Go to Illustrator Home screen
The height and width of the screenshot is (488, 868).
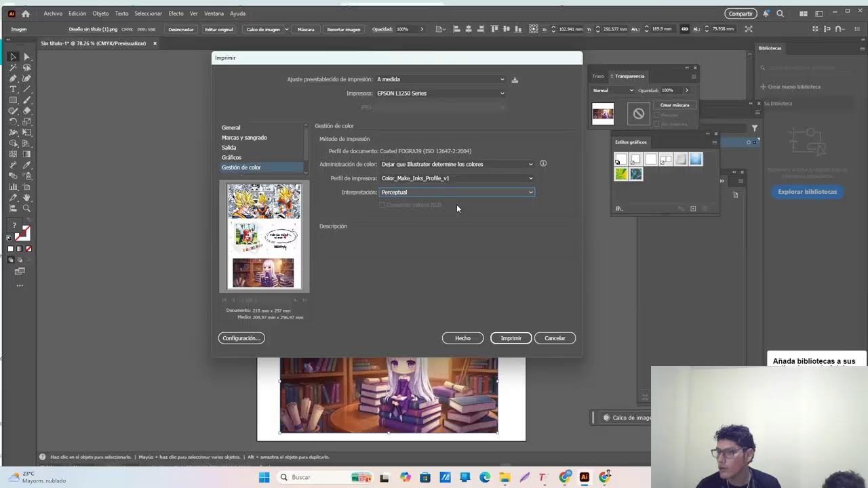pyautogui.click(x=26, y=14)
